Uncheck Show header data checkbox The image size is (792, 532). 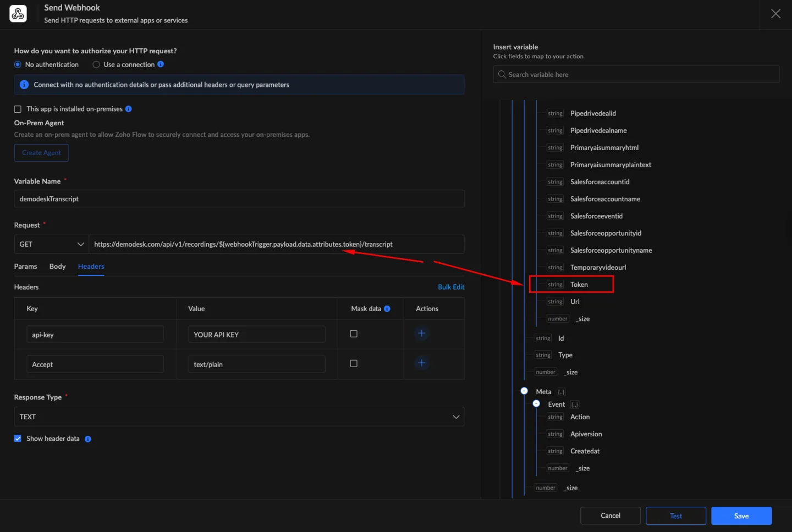tap(18, 439)
